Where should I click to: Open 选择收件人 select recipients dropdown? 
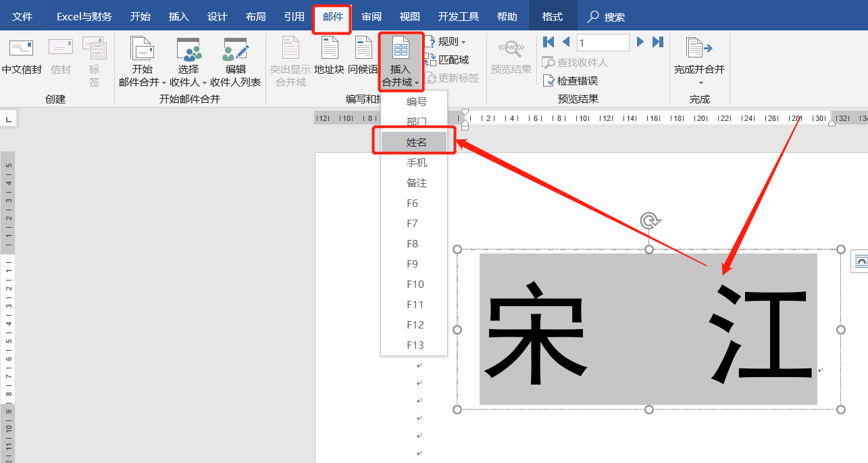click(188, 62)
